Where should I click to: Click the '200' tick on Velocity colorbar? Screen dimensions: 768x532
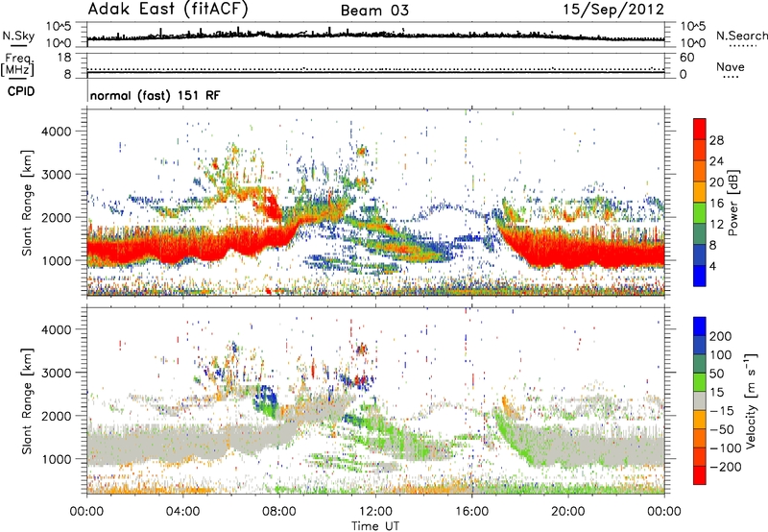click(721, 336)
